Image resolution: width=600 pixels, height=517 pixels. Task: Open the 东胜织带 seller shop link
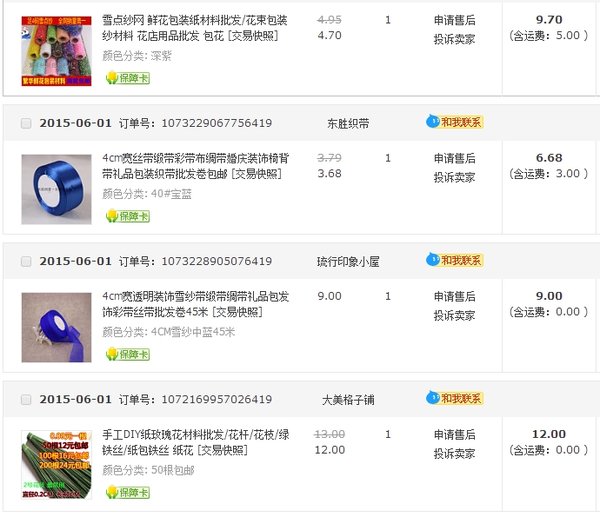348,124
